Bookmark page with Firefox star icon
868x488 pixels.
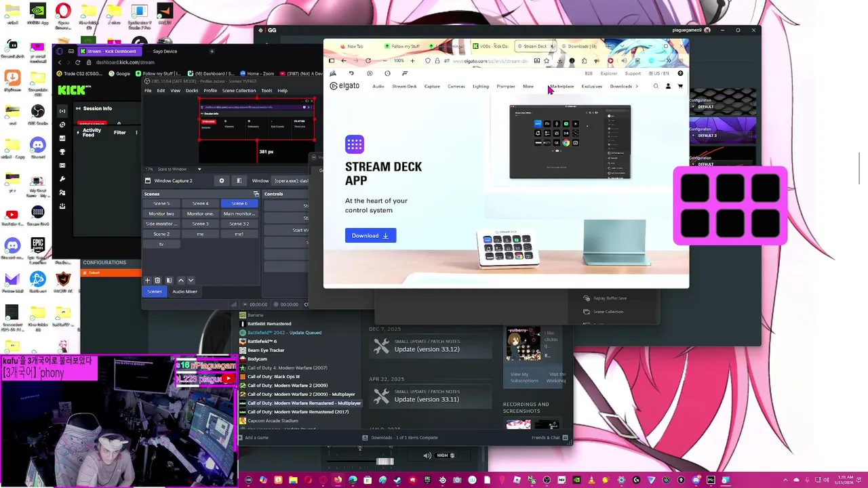[547, 61]
